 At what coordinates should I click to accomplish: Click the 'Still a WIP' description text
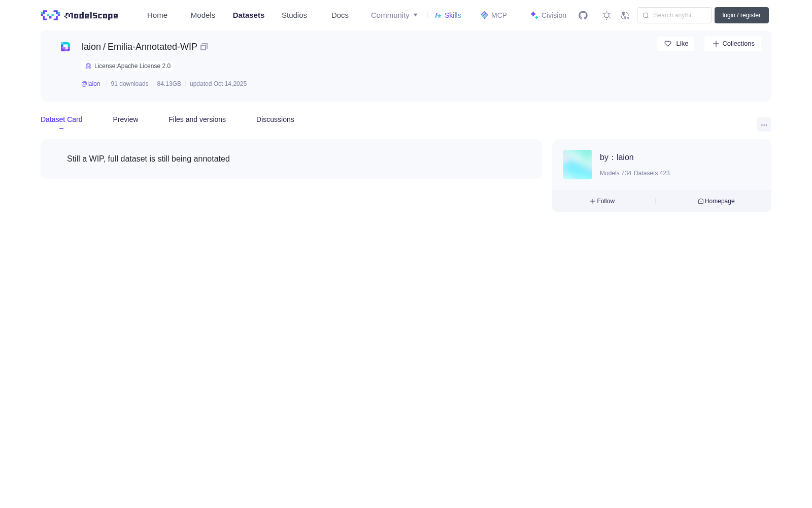[x=148, y=159]
